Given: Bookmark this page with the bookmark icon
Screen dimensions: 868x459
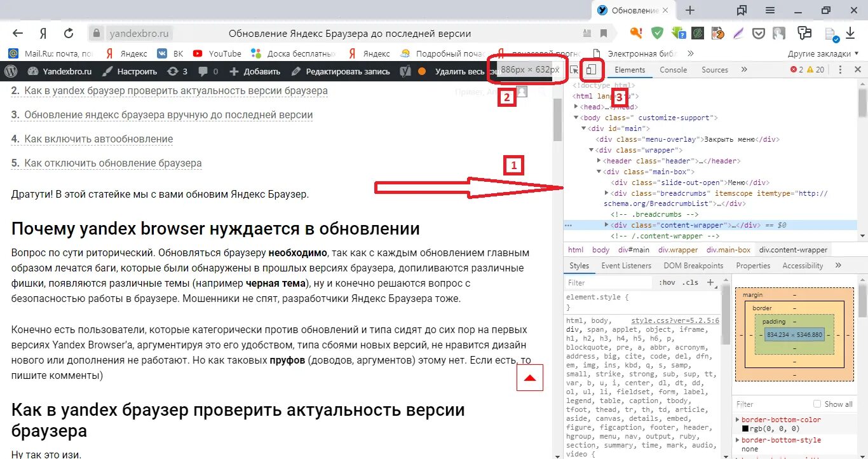Looking at the screenshot, I should [x=604, y=33].
